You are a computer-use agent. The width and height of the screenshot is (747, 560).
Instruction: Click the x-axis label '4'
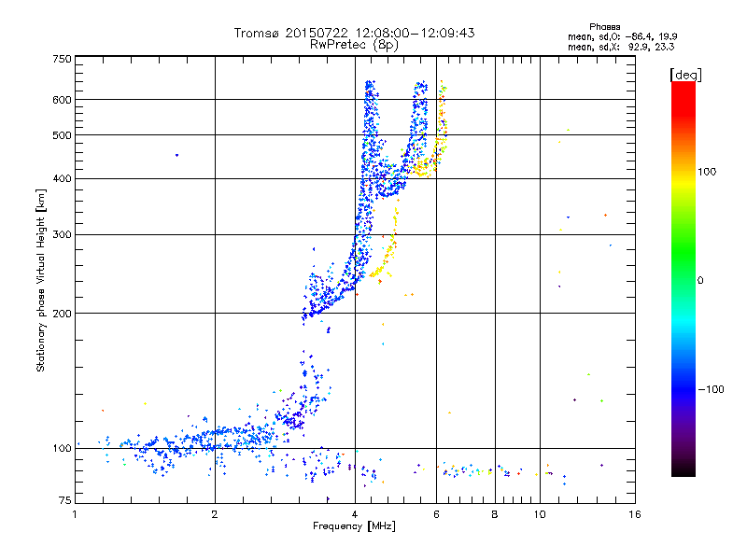pyautogui.click(x=355, y=514)
